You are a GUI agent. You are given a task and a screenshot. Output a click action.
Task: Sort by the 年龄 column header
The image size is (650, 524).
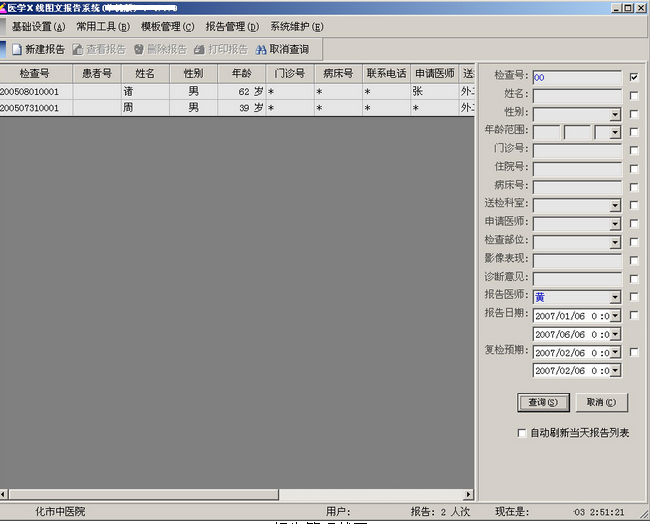coord(242,74)
